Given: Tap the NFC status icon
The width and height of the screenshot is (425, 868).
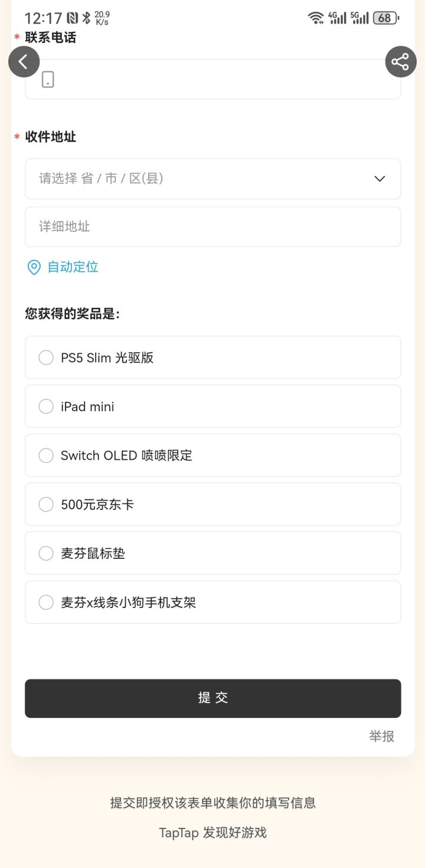Looking at the screenshot, I should click(x=73, y=18).
